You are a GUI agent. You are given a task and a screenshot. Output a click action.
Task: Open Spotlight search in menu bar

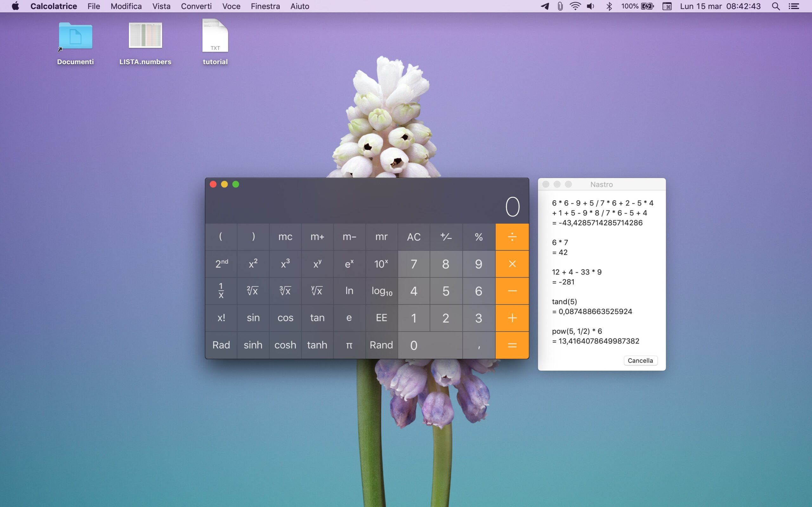pyautogui.click(x=776, y=6)
